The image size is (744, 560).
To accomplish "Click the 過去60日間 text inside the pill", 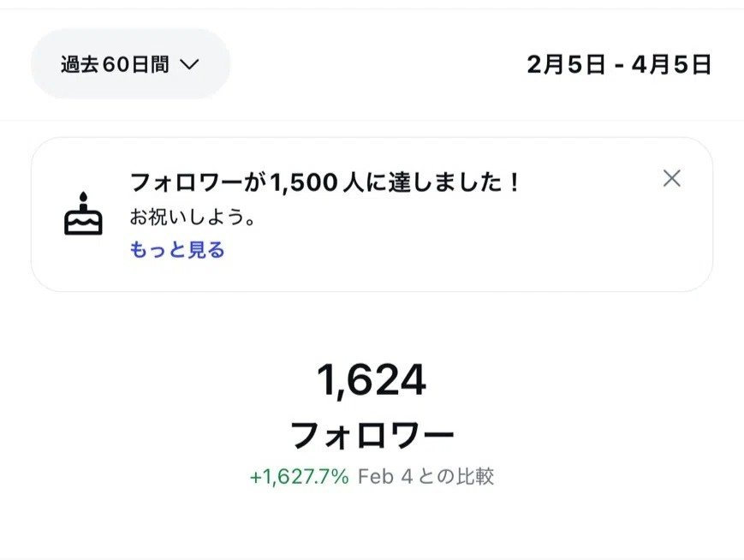I will tap(115, 64).
